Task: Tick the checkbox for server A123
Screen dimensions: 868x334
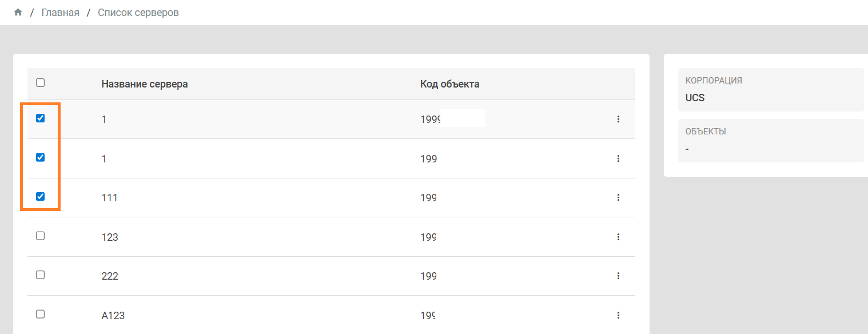Action: (x=41, y=314)
